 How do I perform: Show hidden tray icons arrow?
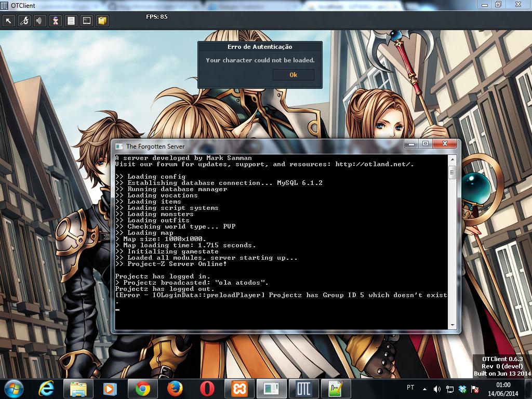(x=424, y=389)
